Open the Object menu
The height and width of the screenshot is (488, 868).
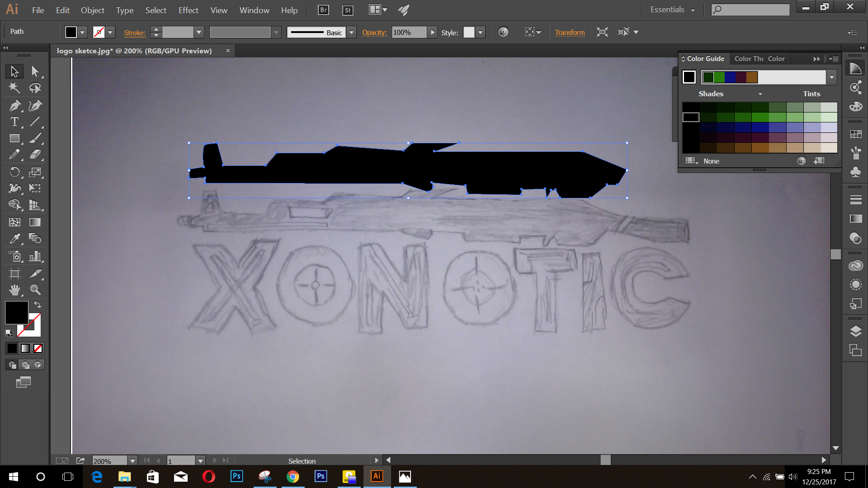click(92, 10)
